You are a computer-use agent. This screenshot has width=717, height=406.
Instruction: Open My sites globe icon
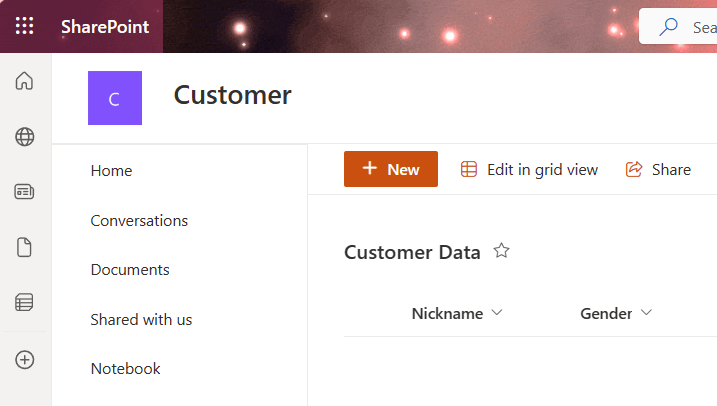tap(25, 137)
